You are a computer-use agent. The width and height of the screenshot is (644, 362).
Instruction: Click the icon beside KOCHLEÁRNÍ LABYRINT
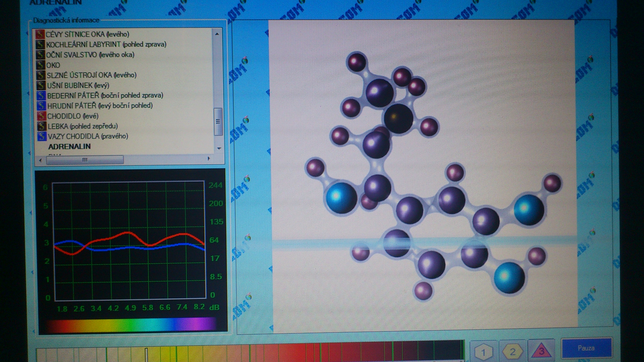(x=40, y=45)
